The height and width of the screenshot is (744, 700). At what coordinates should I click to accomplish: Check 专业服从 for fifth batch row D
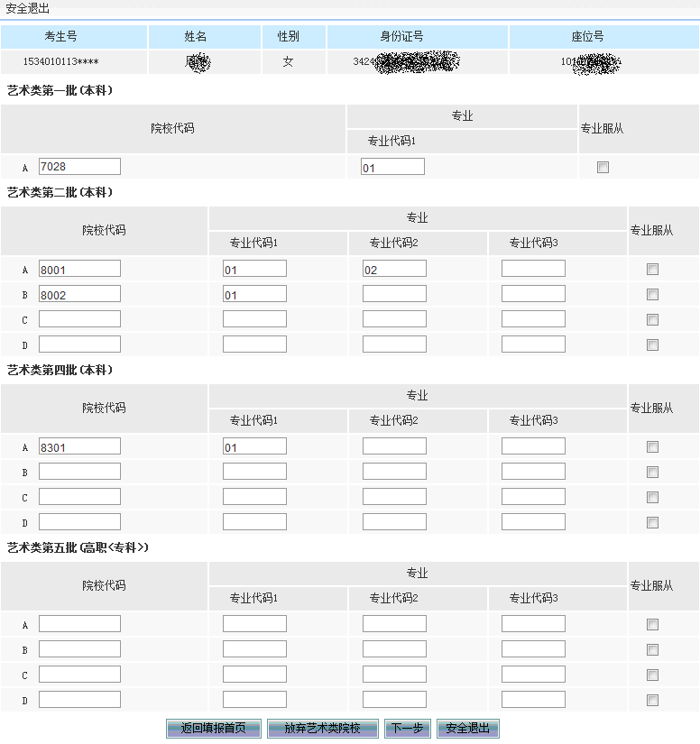coord(652,700)
